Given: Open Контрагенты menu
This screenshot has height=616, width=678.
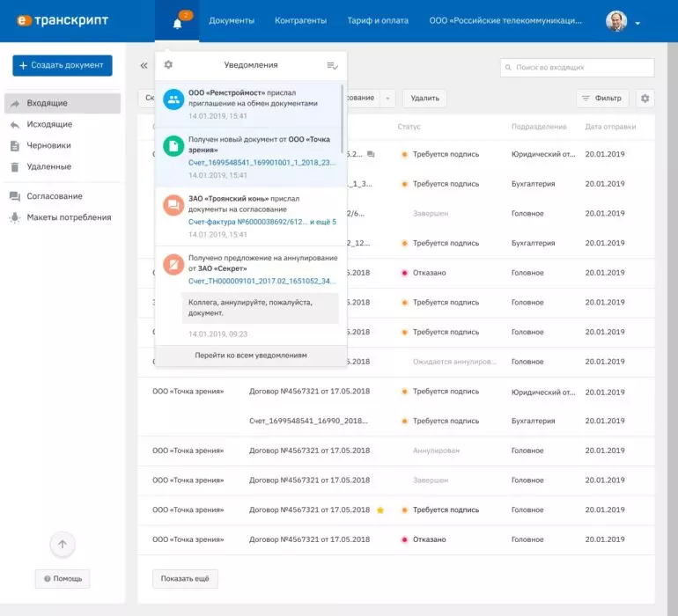Looking at the screenshot, I should coord(300,21).
